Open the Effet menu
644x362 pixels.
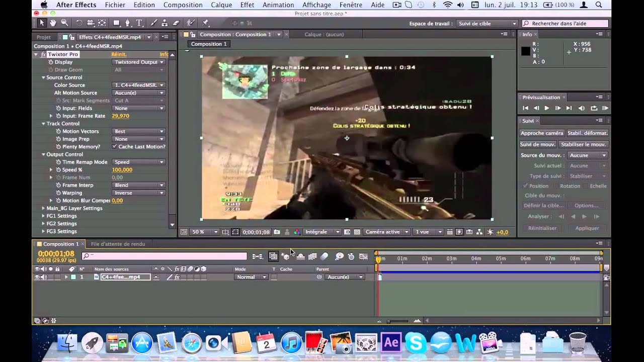pos(247,5)
